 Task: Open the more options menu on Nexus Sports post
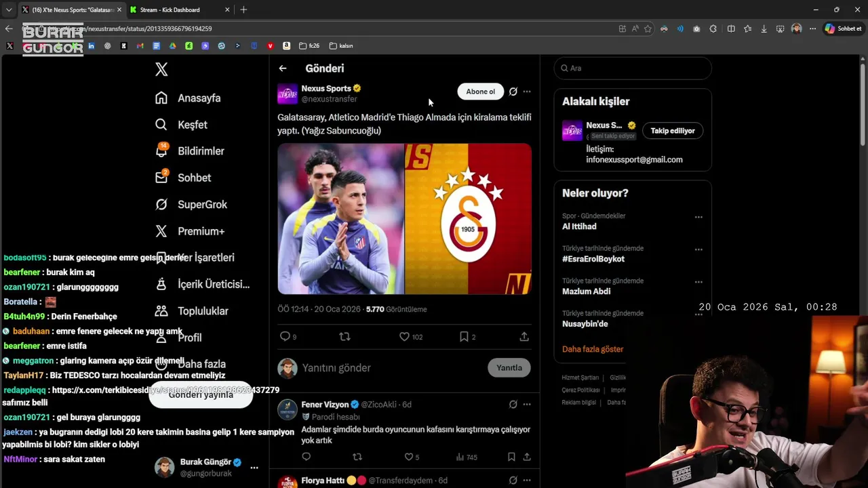527,91
